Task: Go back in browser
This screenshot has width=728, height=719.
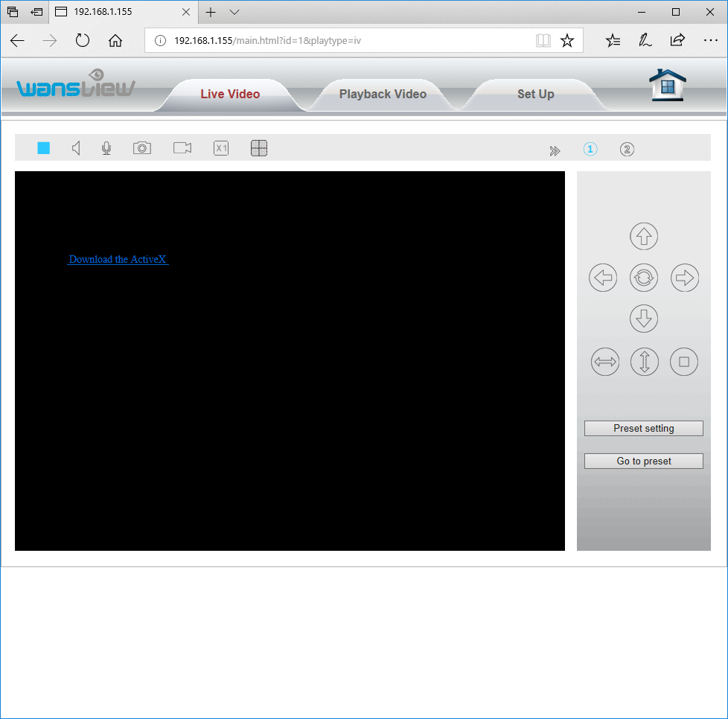Action: pos(17,41)
